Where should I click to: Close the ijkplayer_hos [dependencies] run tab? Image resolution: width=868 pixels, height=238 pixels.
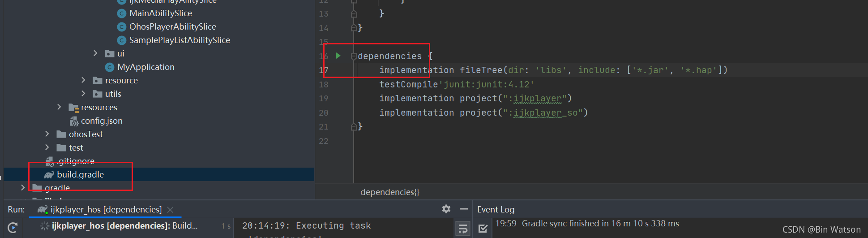pos(170,210)
